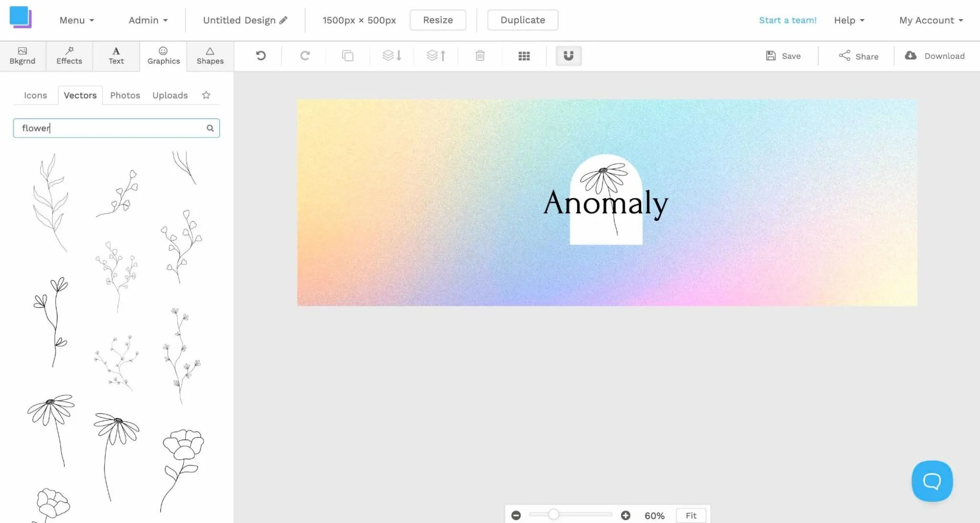Click the 60% zoom value
This screenshot has width=980, height=523.
coord(654,516)
